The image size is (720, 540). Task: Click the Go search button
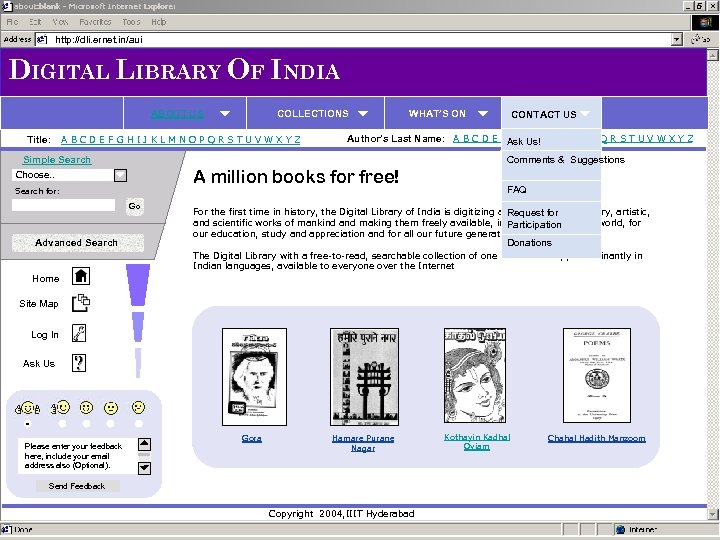click(x=134, y=206)
